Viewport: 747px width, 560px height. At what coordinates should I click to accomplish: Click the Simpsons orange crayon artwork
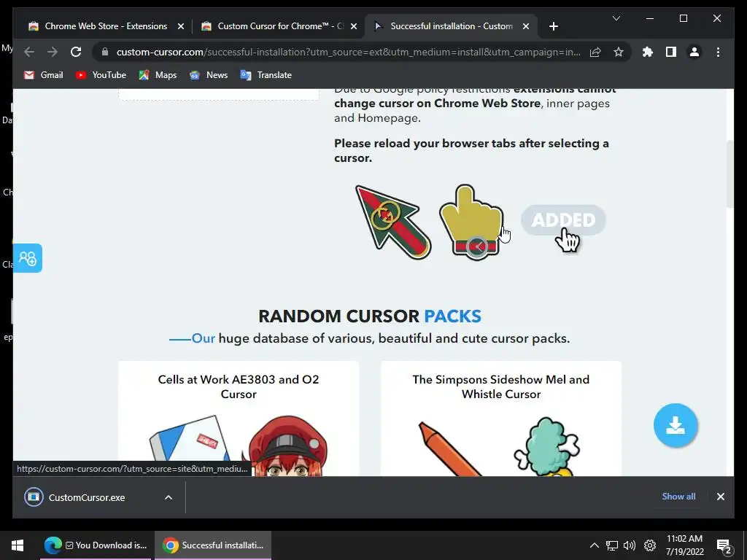[x=449, y=448]
